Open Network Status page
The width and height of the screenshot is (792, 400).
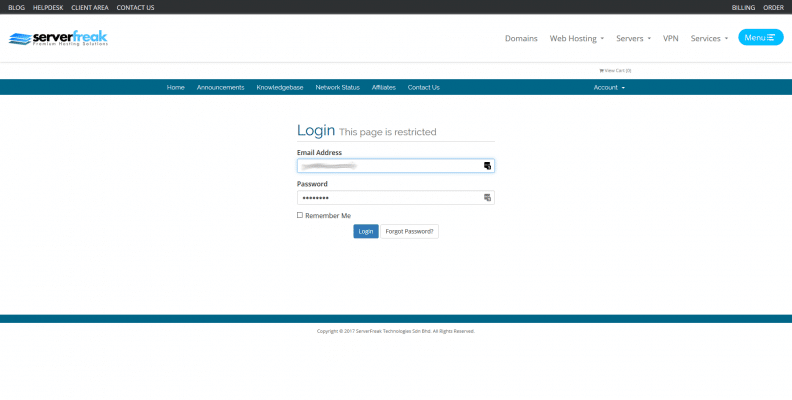(337, 87)
